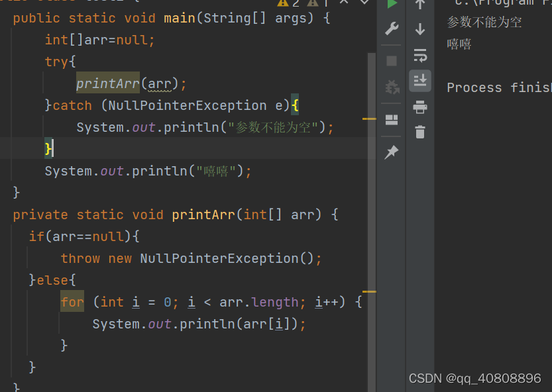The image size is (552, 392).
Task: Click 'throw new NullPointerException();' statement
Action: (191, 259)
